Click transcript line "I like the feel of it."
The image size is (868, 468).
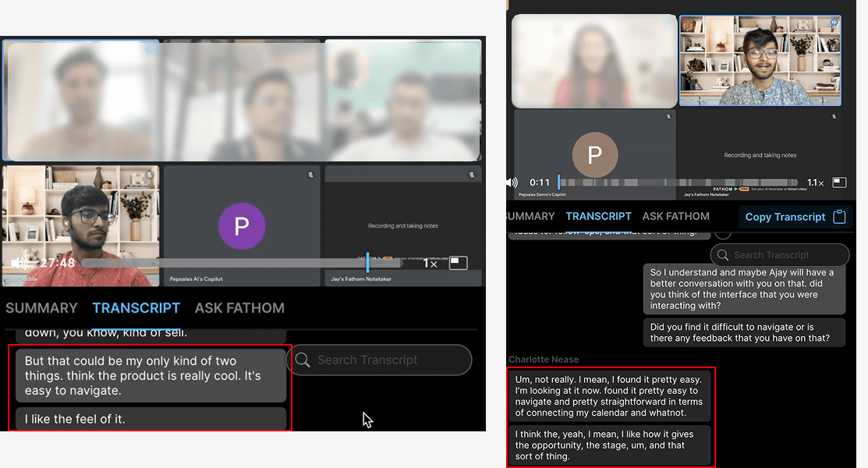(x=151, y=419)
